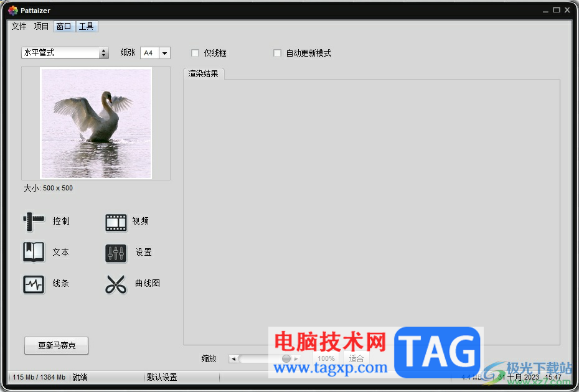Screen dimensions: 579x392
Task: Open the 视频 film strip icon
Action: coord(116,223)
